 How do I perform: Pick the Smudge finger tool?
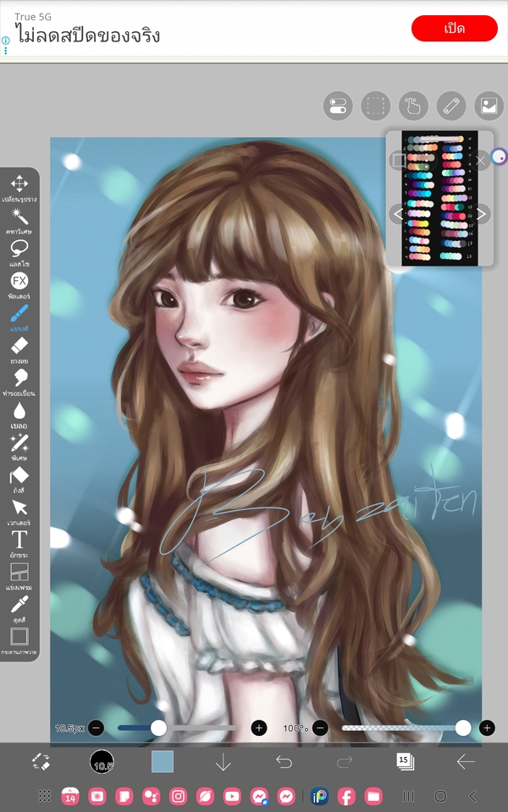coord(19,378)
